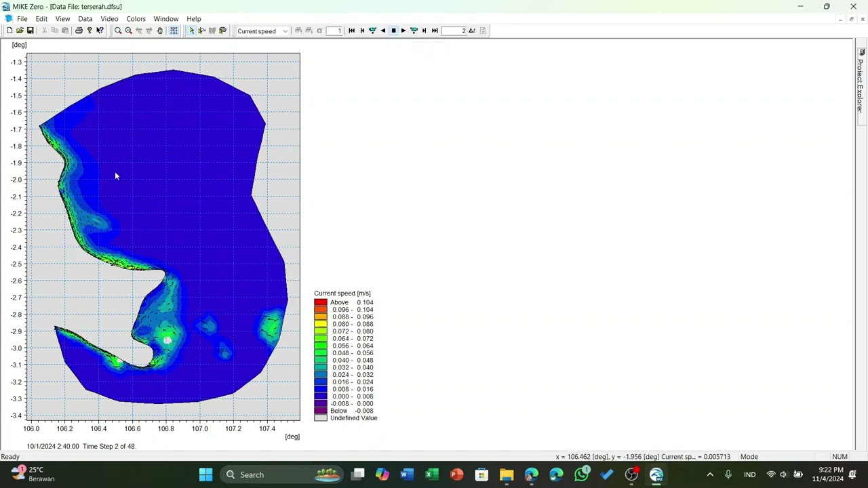Open the Help menu
Screen dimensions: 868x488
(194, 19)
